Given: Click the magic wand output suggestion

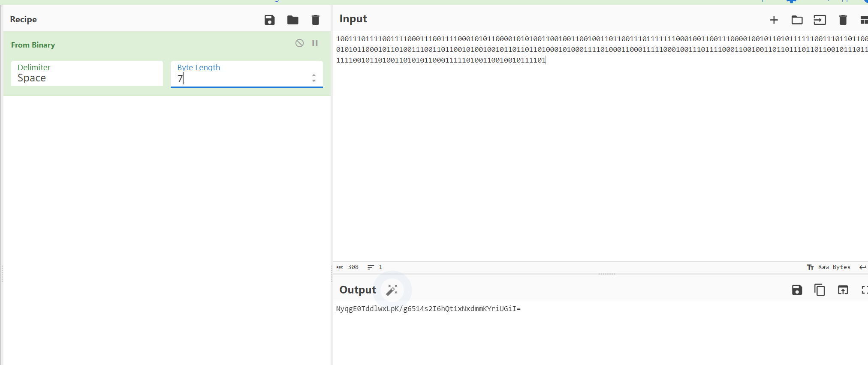Looking at the screenshot, I should pyautogui.click(x=392, y=290).
